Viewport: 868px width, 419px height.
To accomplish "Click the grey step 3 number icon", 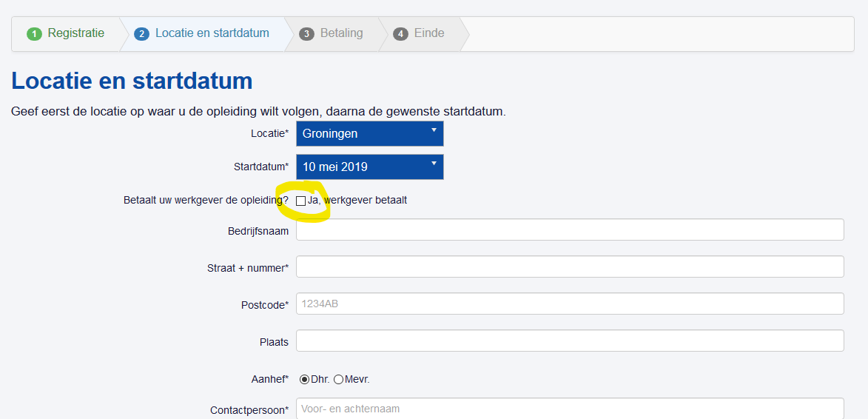I will click(x=306, y=34).
